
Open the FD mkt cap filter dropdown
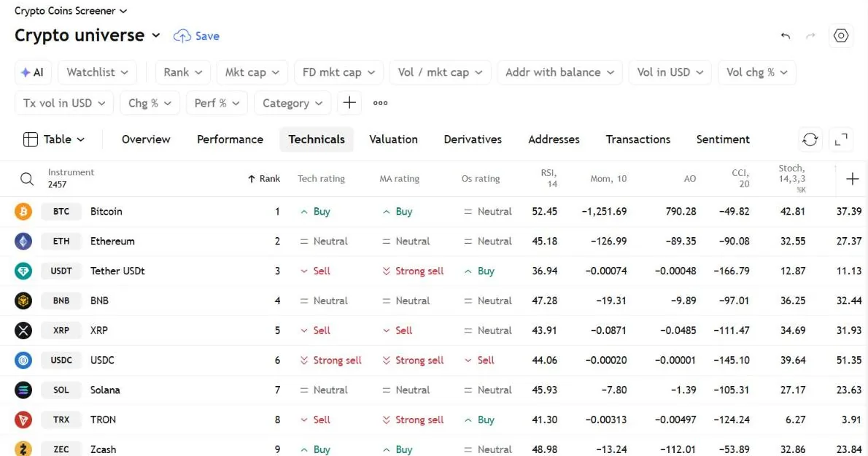pyautogui.click(x=338, y=72)
